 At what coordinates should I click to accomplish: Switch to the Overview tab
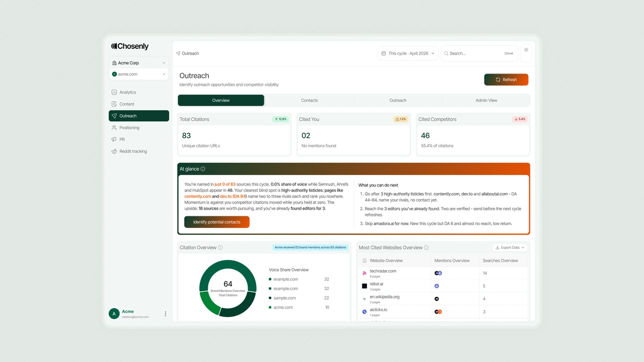point(221,100)
